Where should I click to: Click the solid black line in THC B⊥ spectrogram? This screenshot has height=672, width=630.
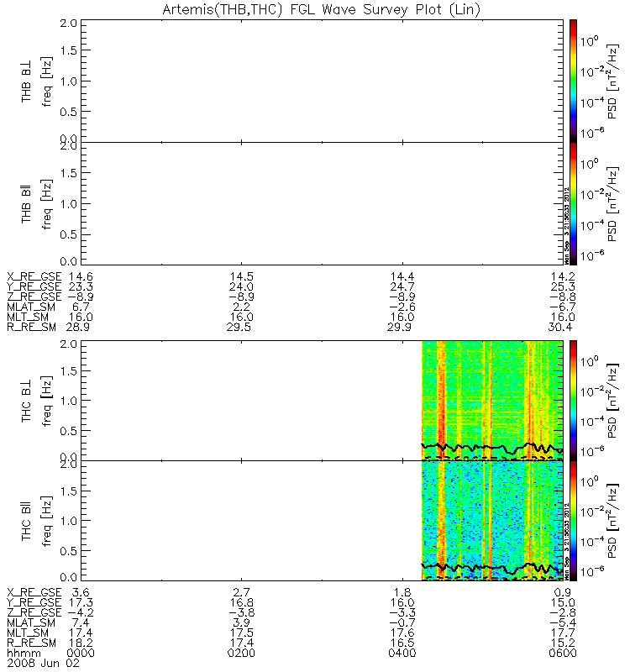(x=492, y=448)
